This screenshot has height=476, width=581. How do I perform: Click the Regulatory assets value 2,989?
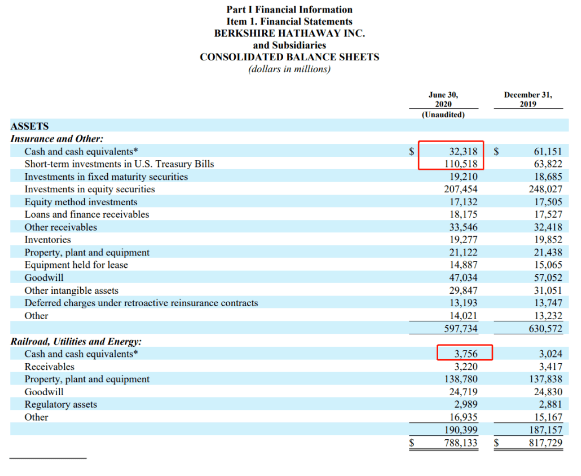(x=466, y=404)
